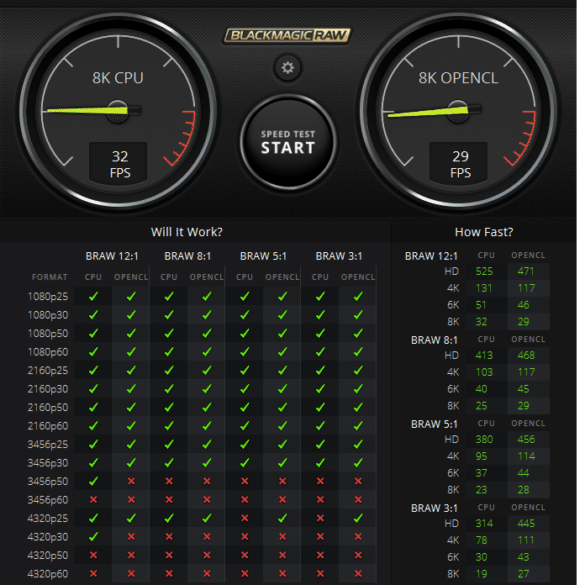Image resolution: width=585 pixels, height=585 pixels.
Task: Click 2160p25 BRAW 5:1 OpenCL checkmark
Action: tap(282, 370)
